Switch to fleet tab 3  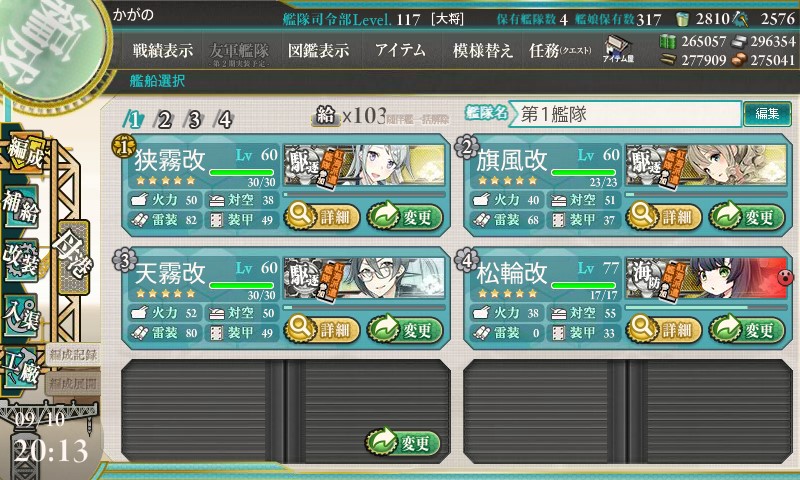pos(194,120)
